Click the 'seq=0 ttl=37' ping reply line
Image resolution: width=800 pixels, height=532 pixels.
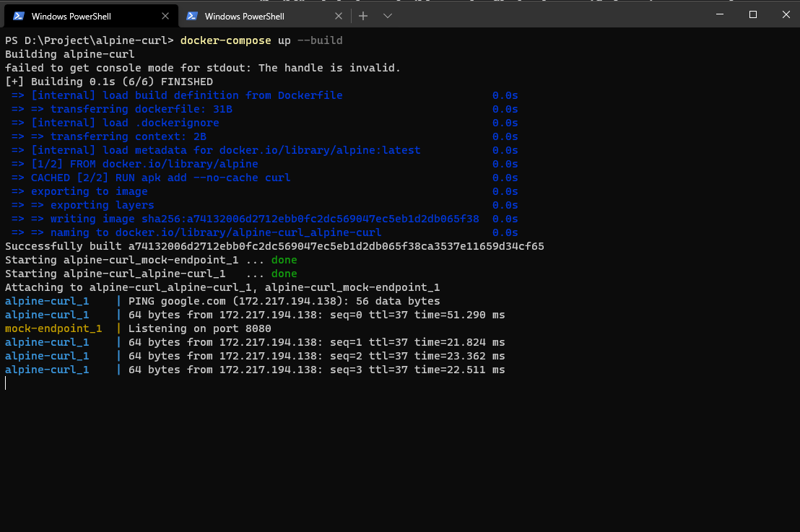255,315
